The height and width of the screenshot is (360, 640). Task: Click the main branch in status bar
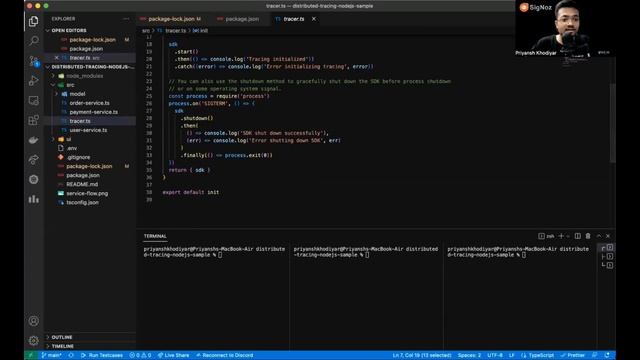pyautogui.click(x=51, y=355)
